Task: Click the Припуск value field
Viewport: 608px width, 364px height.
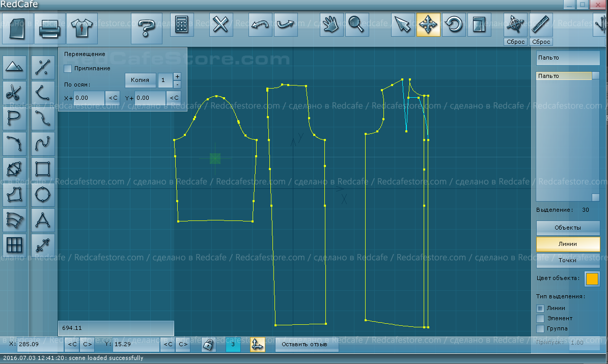Action: tap(585, 343)
